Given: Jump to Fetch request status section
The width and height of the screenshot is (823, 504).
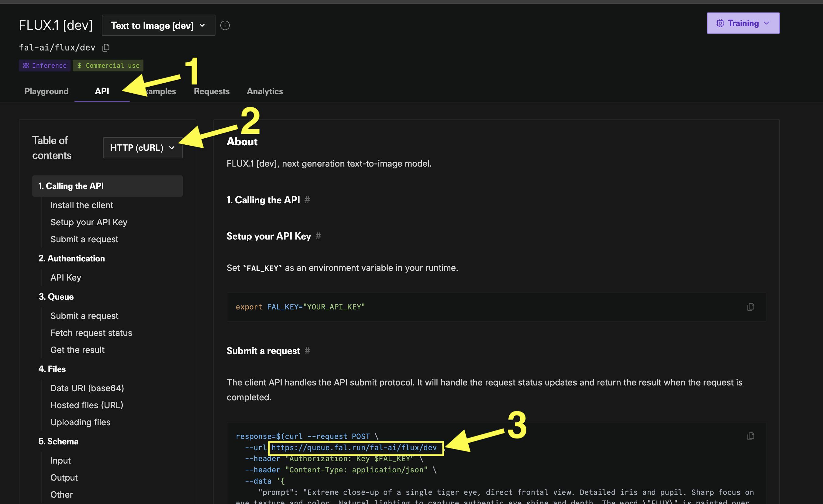Looking at the screenshot, I should (91, 333).
